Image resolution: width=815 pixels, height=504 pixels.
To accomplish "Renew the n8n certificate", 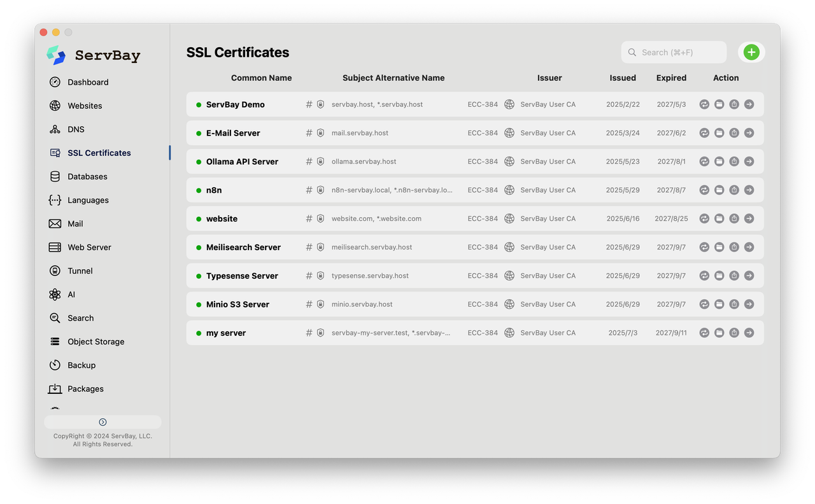I will pyautogui.click(x=704, y=190).
